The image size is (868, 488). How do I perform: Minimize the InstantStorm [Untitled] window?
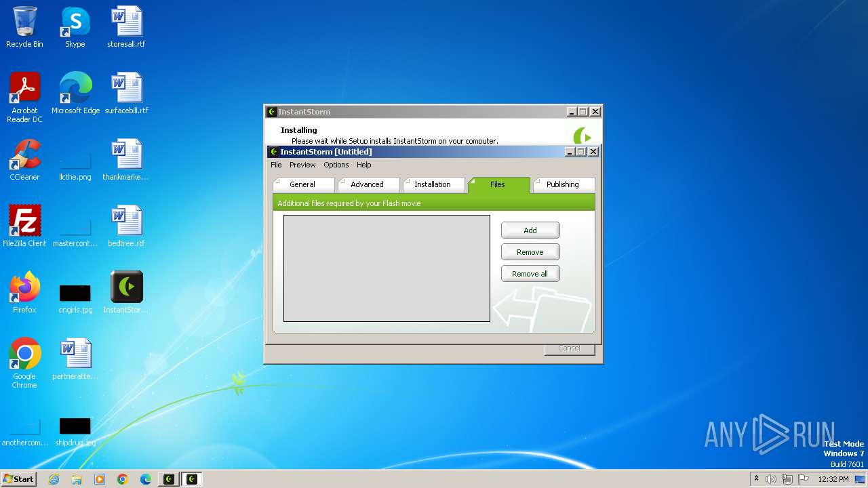click(570, 152)
